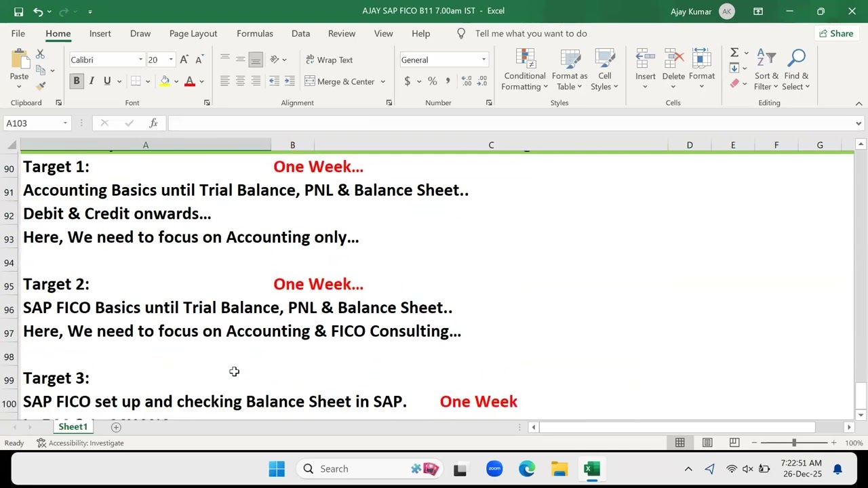Toggle Italic formatting

pos(92,81)
